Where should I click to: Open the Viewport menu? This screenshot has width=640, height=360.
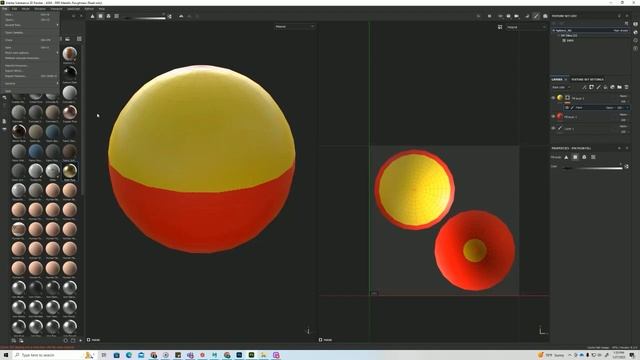point(56,9)
